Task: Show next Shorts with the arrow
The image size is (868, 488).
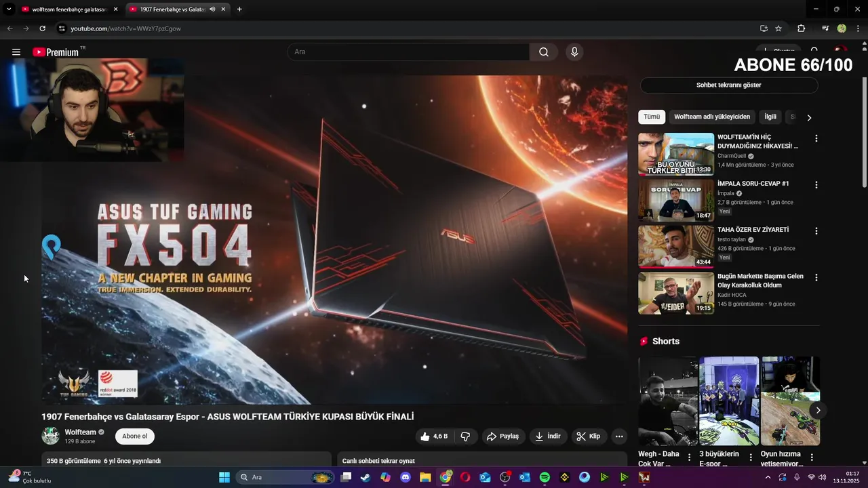Action: pos(818,410)
